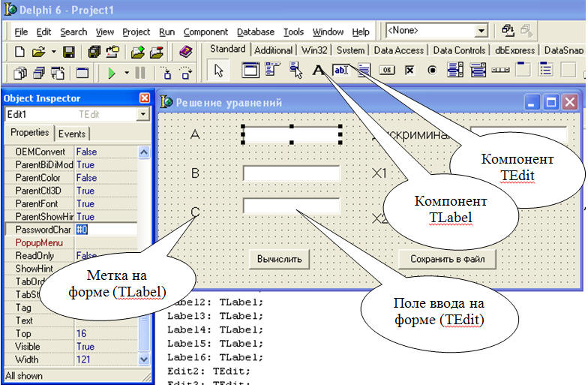
Task: Choose the TRadioButton component palette icon
Action: coord(432,71)
